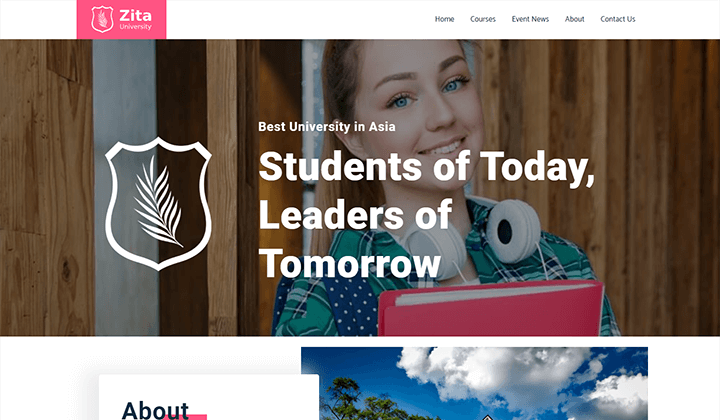The image size is (720, 420).
Task: Click the palm leaf inside the large shield
Action: [158, 202]
